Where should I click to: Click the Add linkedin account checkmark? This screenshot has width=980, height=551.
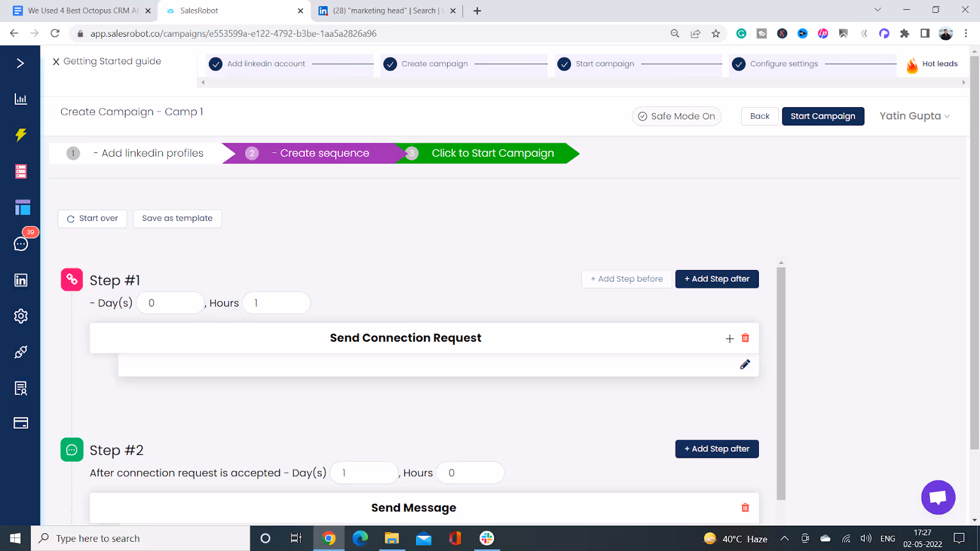[215, 64]
